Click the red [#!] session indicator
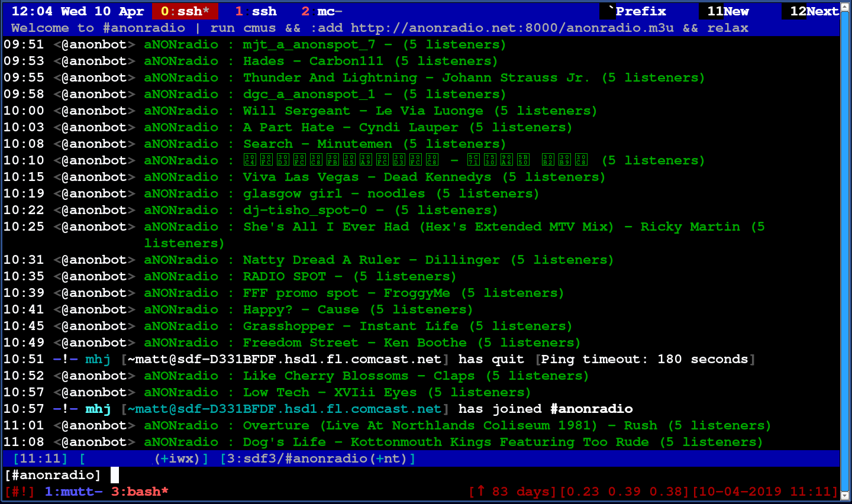The image size is (852, 504). pyautogui.click(x=20, y=492)
